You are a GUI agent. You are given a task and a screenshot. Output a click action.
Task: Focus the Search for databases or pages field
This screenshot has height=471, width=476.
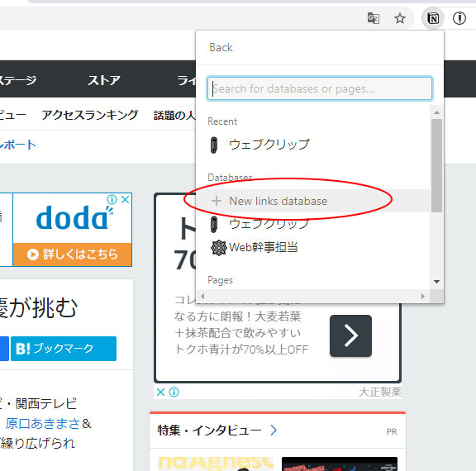click(320, 88)
